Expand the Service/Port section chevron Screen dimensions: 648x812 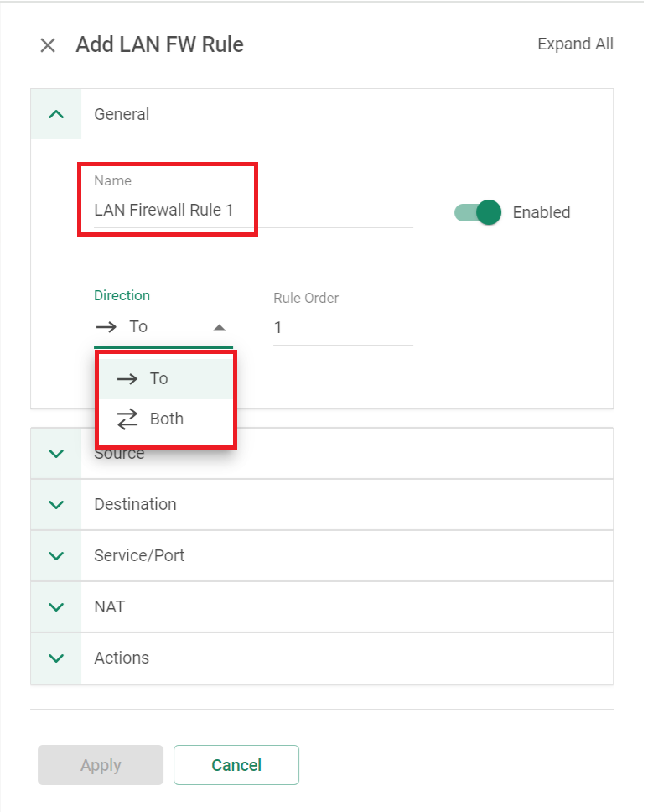tap(56, 555)
